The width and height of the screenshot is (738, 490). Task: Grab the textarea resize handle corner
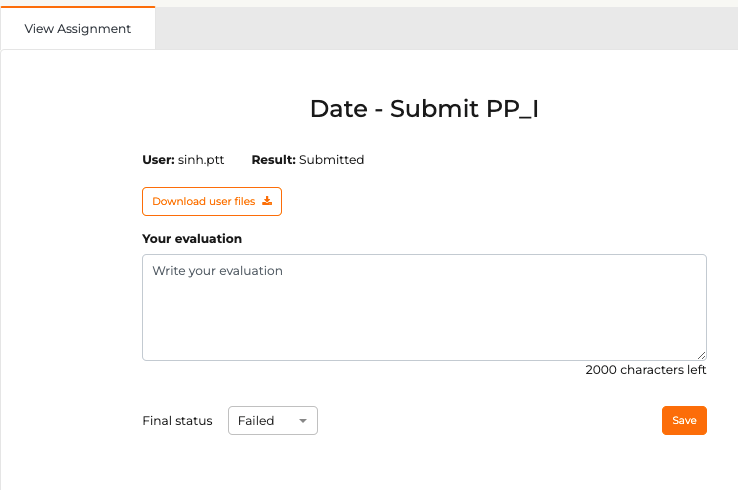(x=701, y=355)
